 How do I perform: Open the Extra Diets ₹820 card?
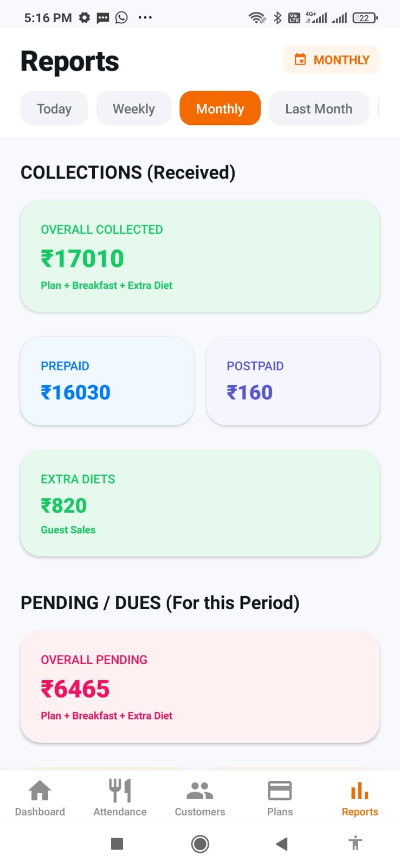pos(199,503)
